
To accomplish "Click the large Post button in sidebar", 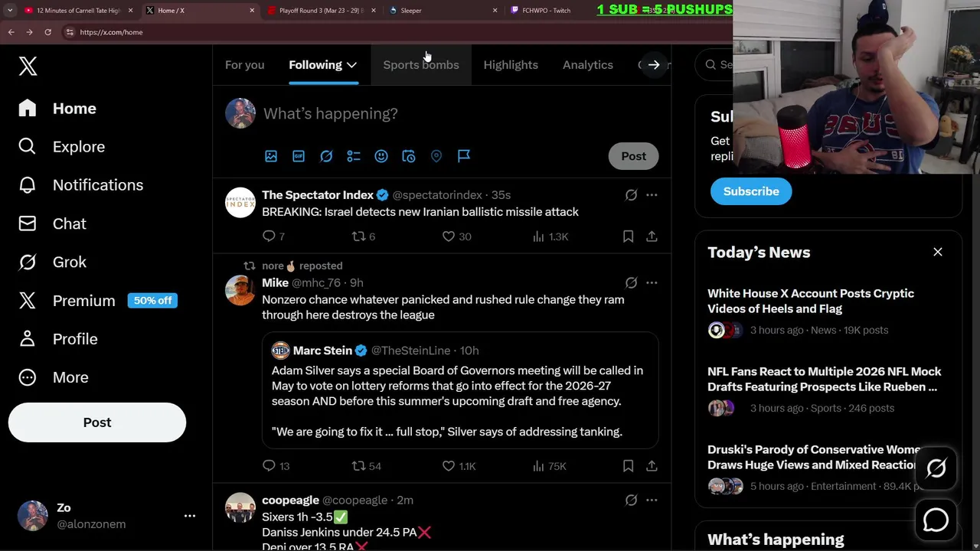I will point(97,422).
